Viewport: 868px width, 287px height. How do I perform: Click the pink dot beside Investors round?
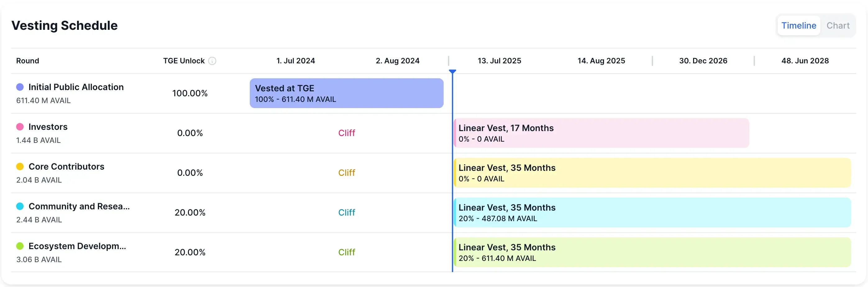[x=20, y=127]
